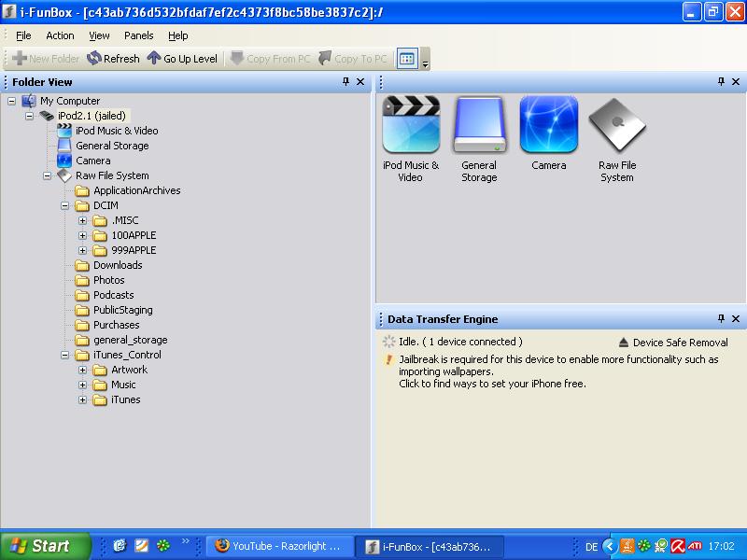Switch to YouTube - Razorlight taskbar window
This screenshot has width=747, height=560.
(280, 546)
